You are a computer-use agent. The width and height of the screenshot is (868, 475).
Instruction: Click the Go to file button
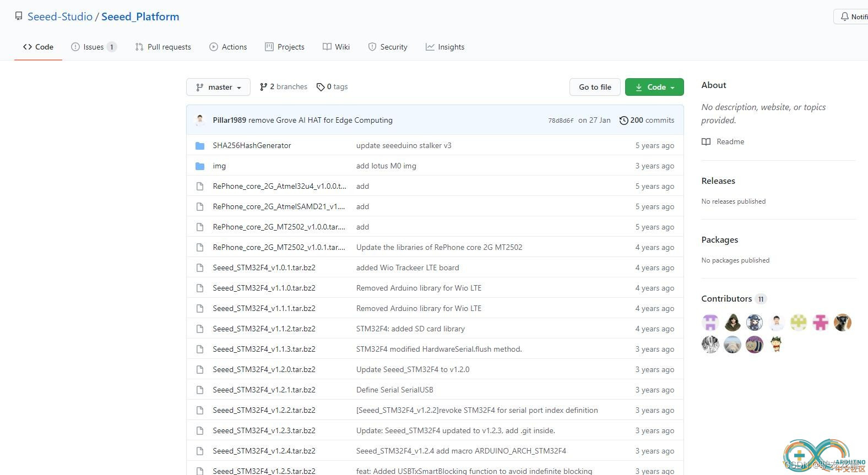(595, 87)
